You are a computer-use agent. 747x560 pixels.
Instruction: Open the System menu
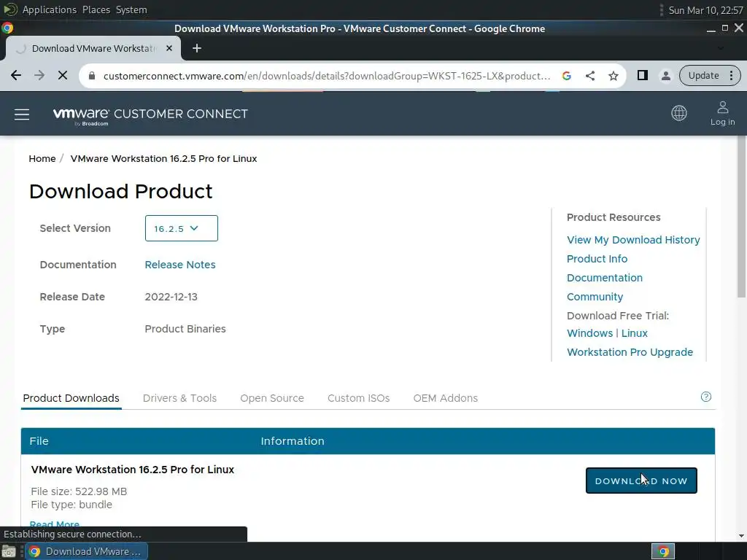(x=131, y=9)
